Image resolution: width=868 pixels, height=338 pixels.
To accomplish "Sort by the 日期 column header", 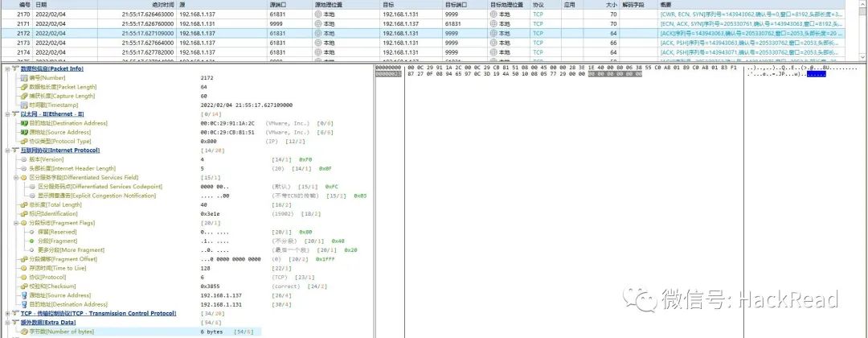I will click(65, 5).
